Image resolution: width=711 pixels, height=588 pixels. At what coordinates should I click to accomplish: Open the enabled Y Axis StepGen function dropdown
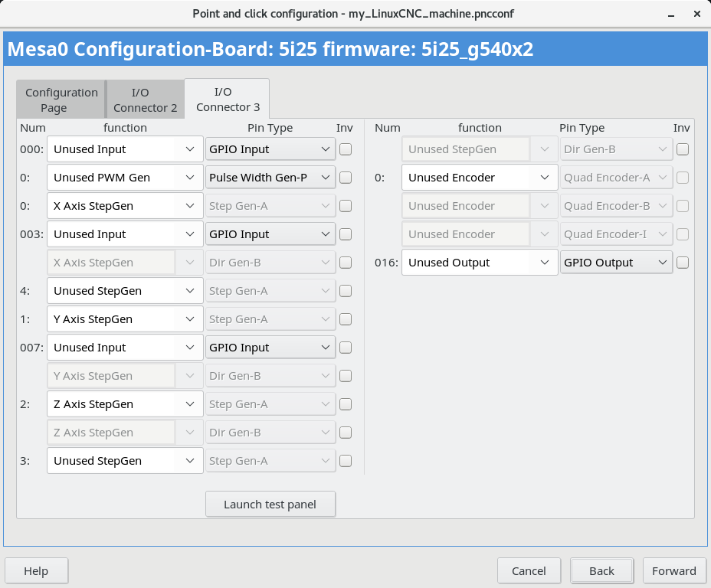[125, 319]
